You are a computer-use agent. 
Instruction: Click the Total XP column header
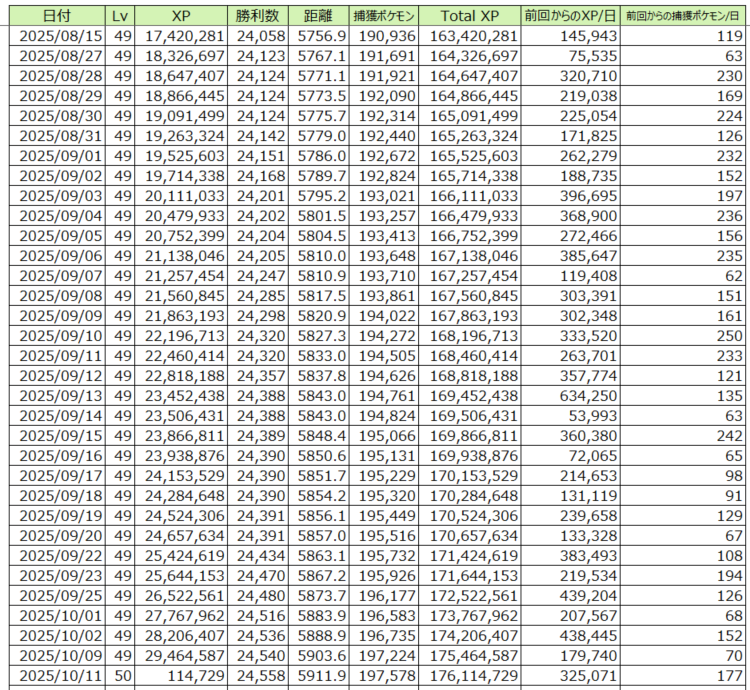click(x=468, y=17)
